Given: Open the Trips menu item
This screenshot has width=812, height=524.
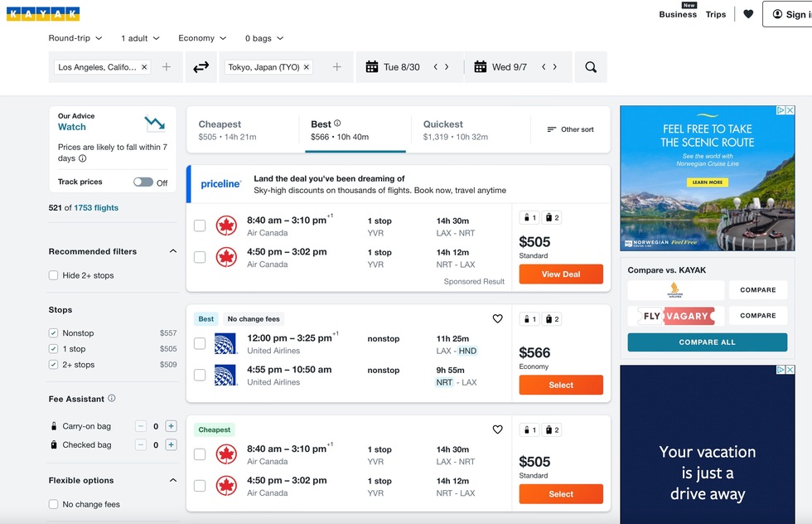Looking at the screenshot, I should [716, 15].
